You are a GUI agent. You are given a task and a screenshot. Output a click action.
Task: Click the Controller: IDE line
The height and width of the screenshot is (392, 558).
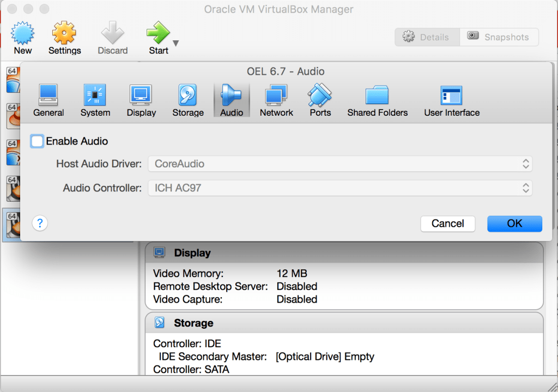pos(187,343)
